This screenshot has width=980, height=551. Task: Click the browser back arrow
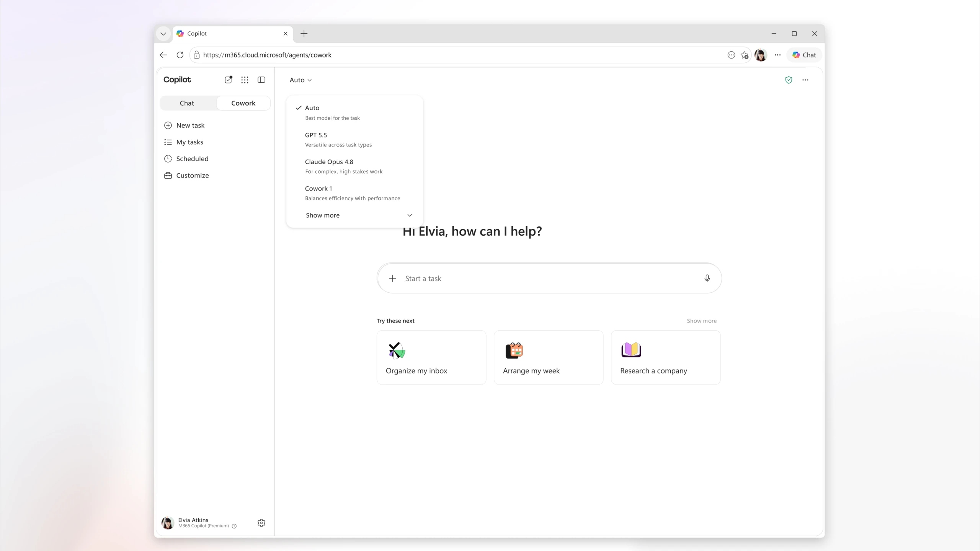pos(163,55)
